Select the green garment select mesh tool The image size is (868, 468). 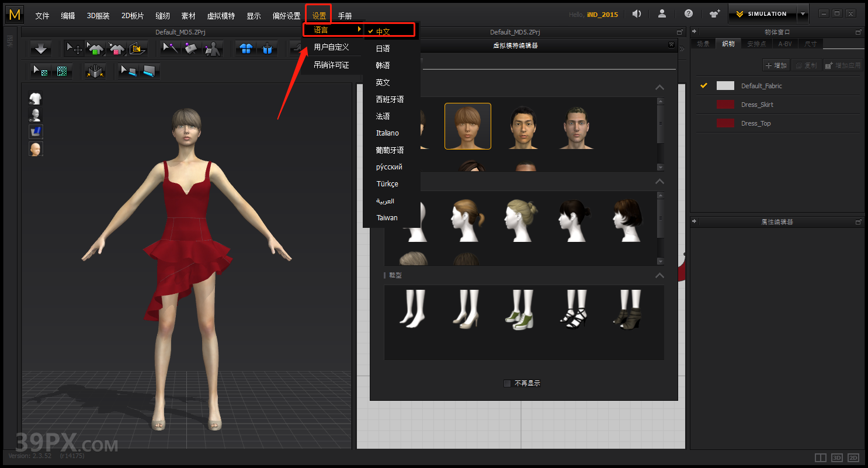[95, 48]
